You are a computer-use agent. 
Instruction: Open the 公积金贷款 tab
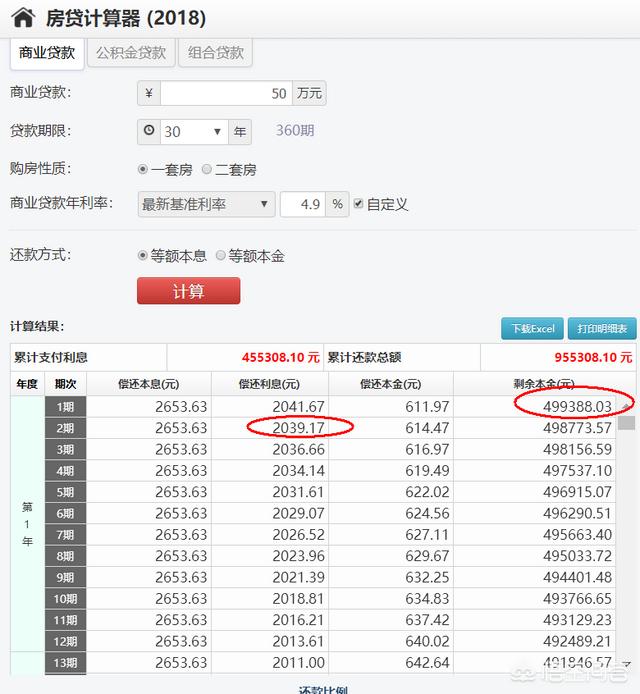pos(131,53)
